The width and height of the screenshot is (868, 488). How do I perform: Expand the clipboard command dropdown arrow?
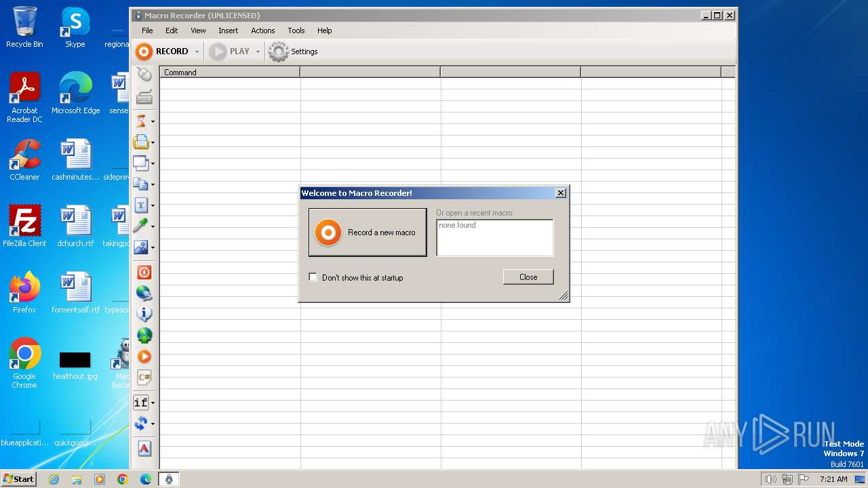[x=153, y=185]
